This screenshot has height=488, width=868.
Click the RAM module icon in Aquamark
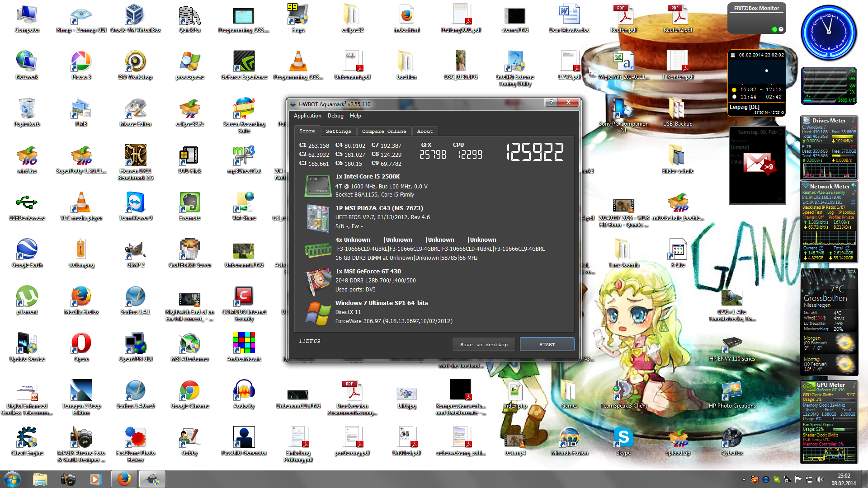pos(318,250)
